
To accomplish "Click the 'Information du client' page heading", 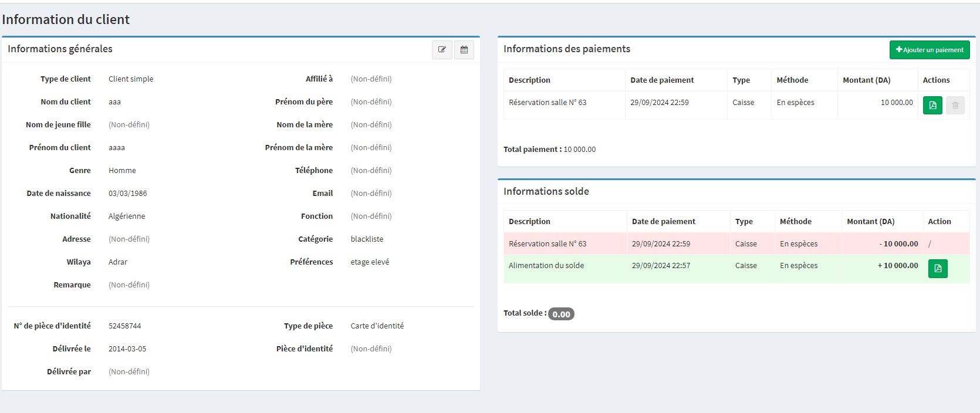I will point(66,19).
